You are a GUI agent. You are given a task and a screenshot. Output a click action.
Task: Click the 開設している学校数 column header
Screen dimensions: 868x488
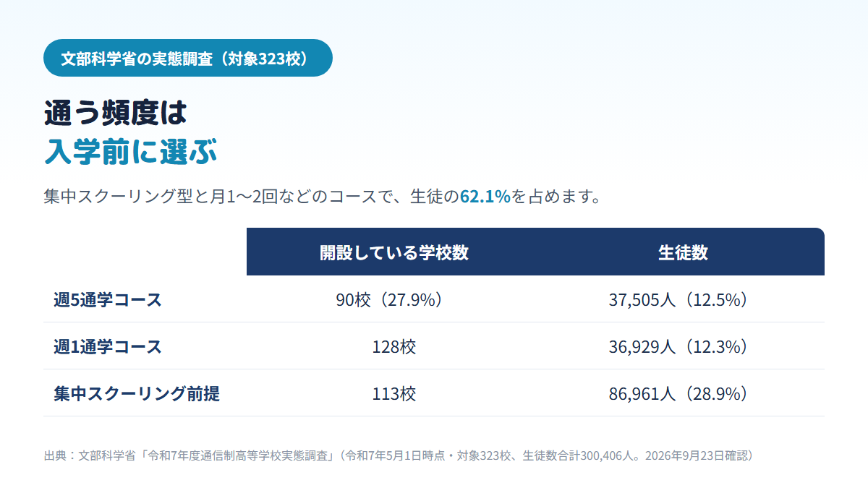coord(394,252)
